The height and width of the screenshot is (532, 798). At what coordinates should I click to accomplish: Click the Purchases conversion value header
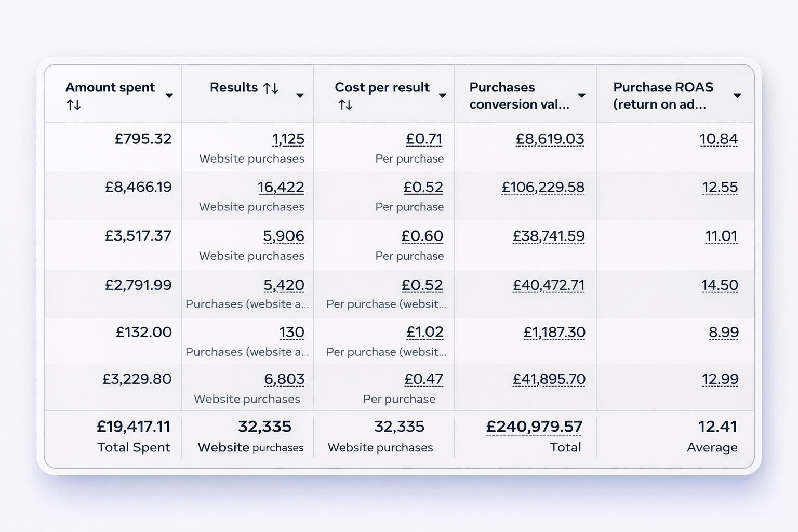(x=519, y=96)
